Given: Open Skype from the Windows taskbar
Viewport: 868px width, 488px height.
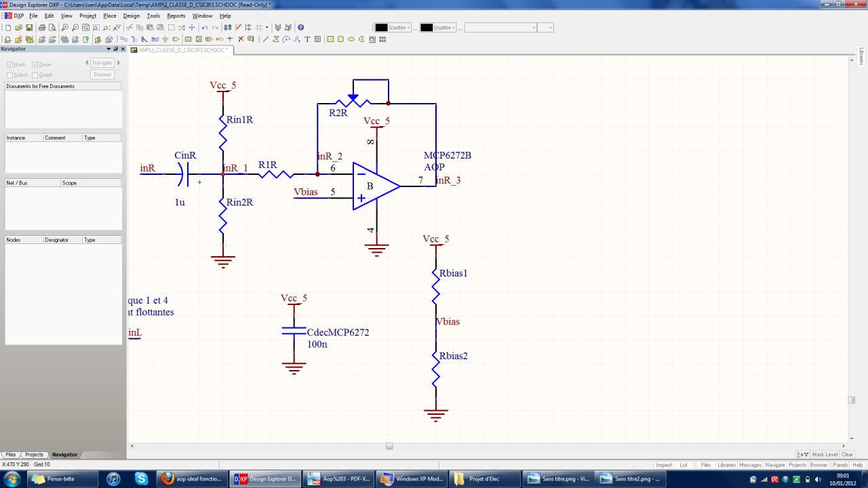Looking at the screenshot, I should 141,479.
